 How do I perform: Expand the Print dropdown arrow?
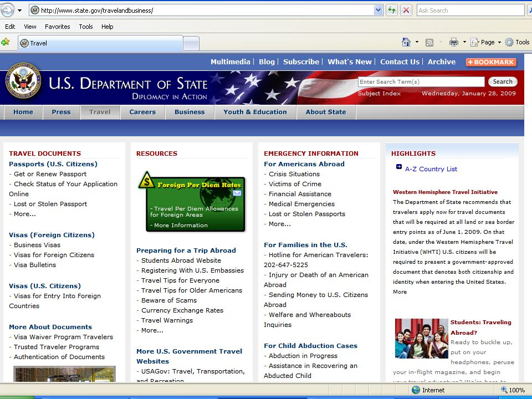click(x=464, y=42)
